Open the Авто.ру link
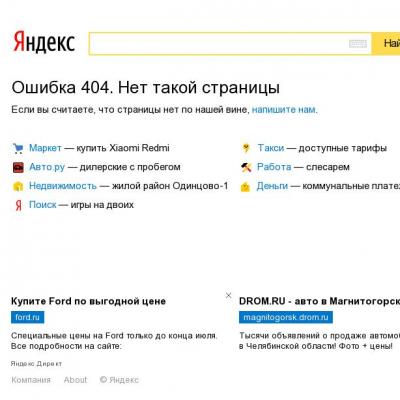This screenshot has width=400, height=400. (47, 167)
